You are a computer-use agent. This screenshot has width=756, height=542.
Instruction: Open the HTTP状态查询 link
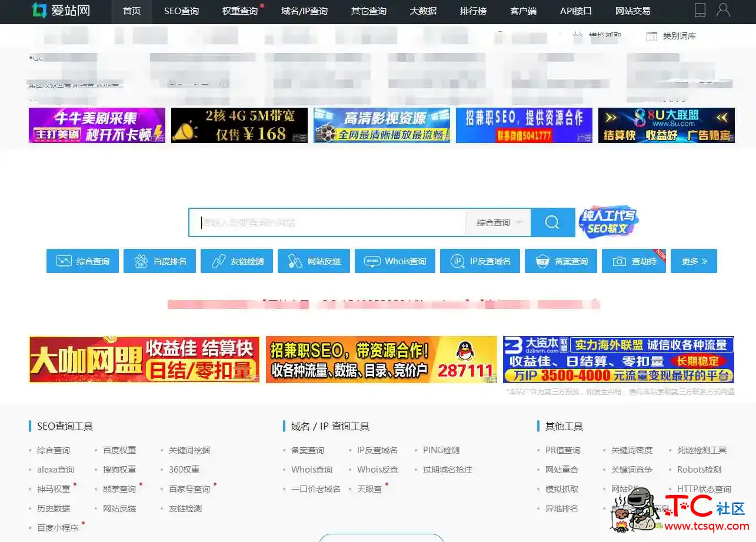704,489
